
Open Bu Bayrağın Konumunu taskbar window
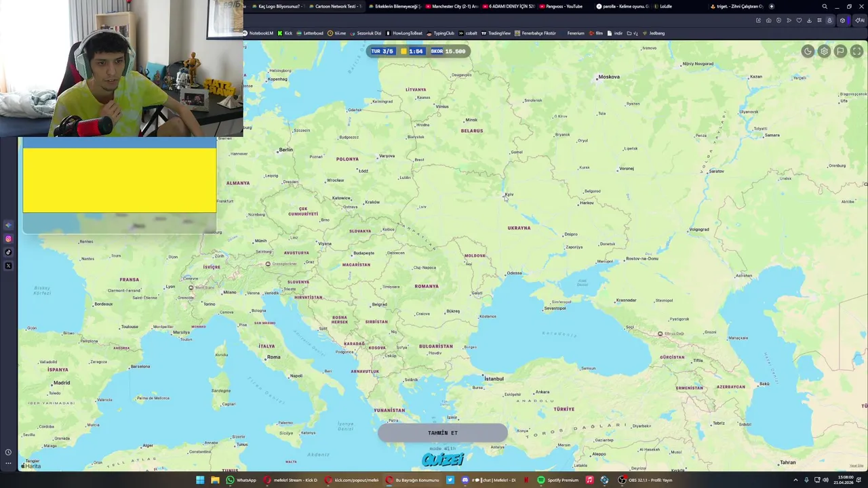point(412,480)
